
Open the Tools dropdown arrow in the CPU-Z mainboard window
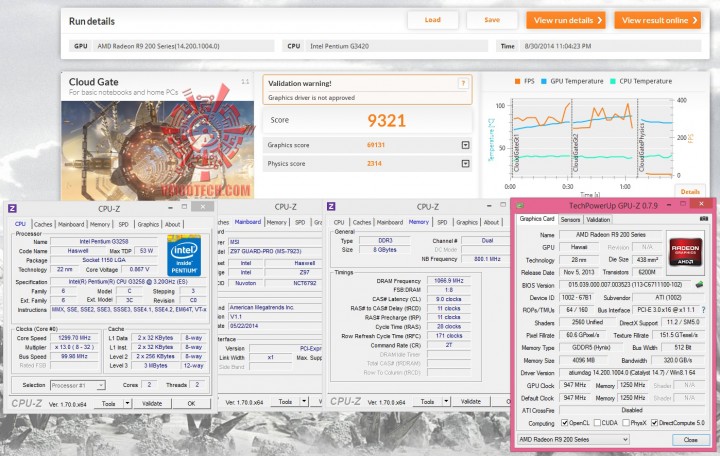pos(304,401)
